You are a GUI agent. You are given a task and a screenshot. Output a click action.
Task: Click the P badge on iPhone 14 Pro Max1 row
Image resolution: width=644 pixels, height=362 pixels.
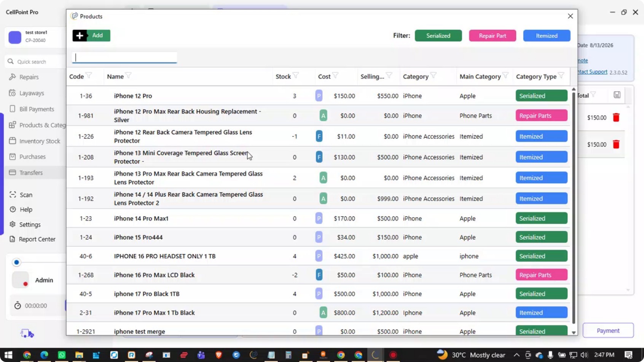tap(319, 218)
